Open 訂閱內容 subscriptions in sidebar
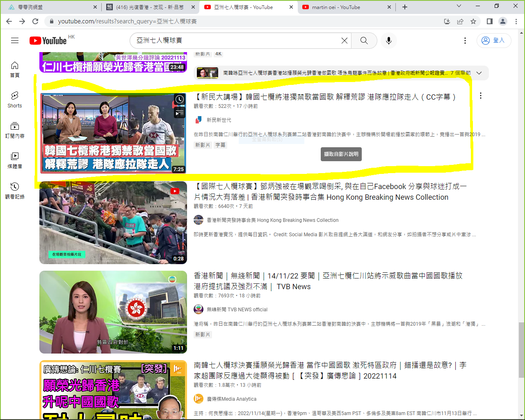The image size is (525, 420). point(15,130)
